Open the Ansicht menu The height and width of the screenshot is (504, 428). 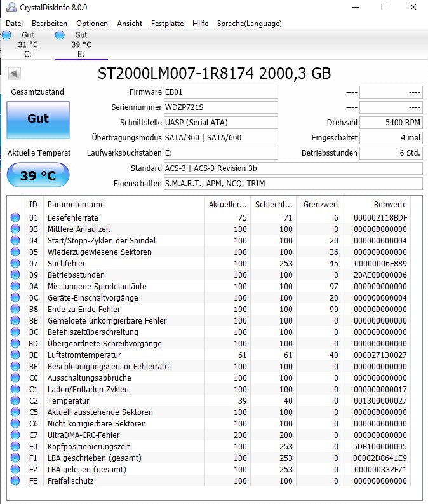click(130, 24)
